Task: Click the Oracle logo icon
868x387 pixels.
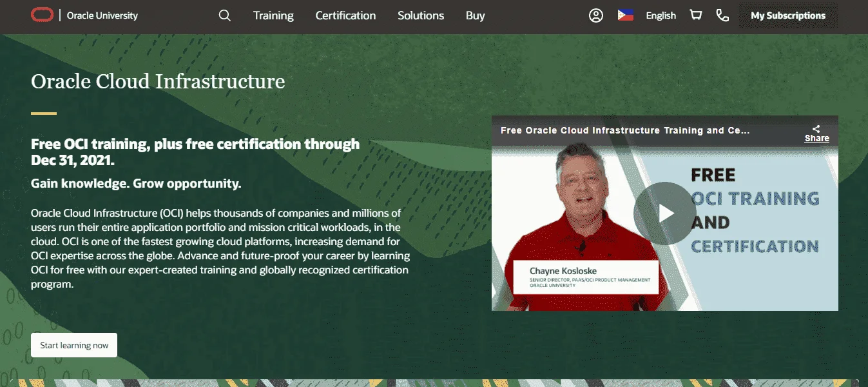Action: [x=43, y=15]
